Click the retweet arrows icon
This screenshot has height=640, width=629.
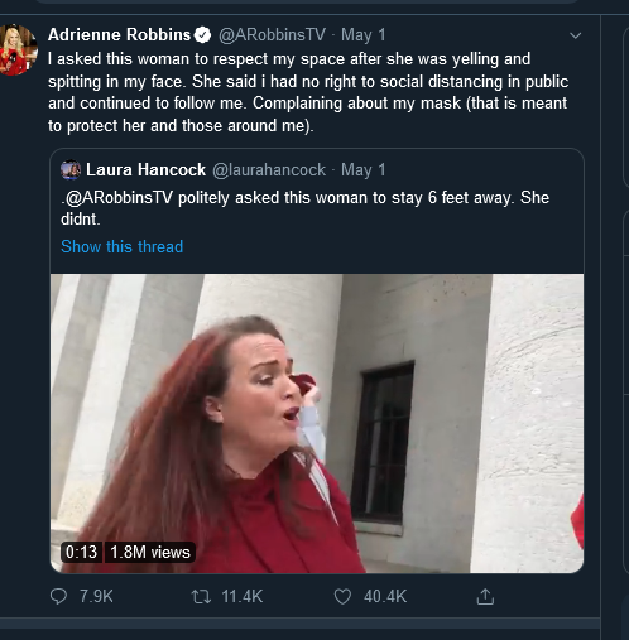201,596
